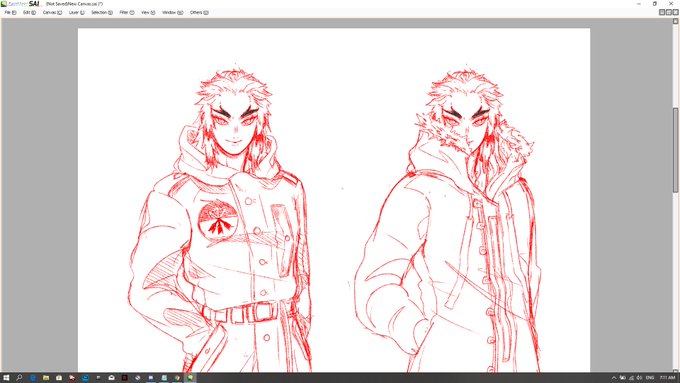
Task: Open Chrome from the taskbar
Action: coord(177,378)
